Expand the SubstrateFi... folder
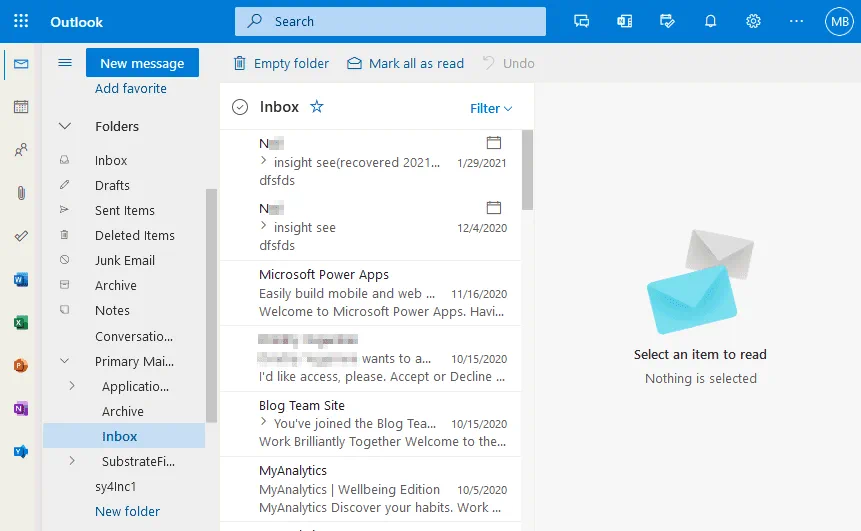 click(72, 461)
